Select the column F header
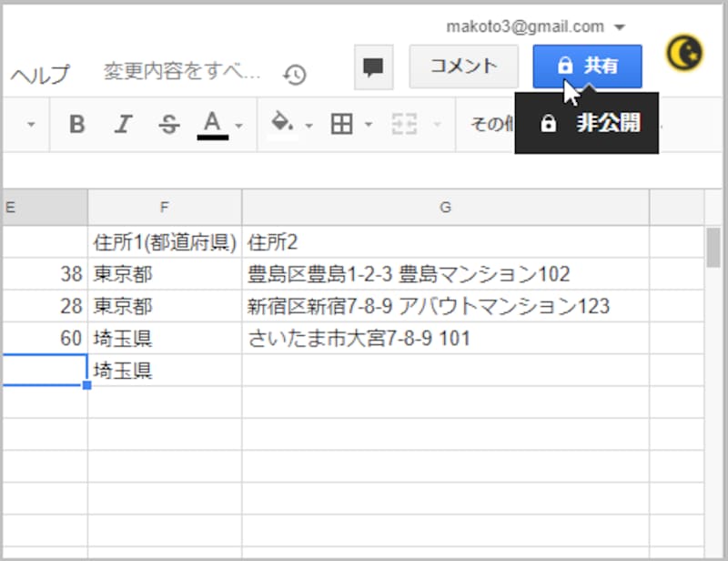 [x=165, y=207]
